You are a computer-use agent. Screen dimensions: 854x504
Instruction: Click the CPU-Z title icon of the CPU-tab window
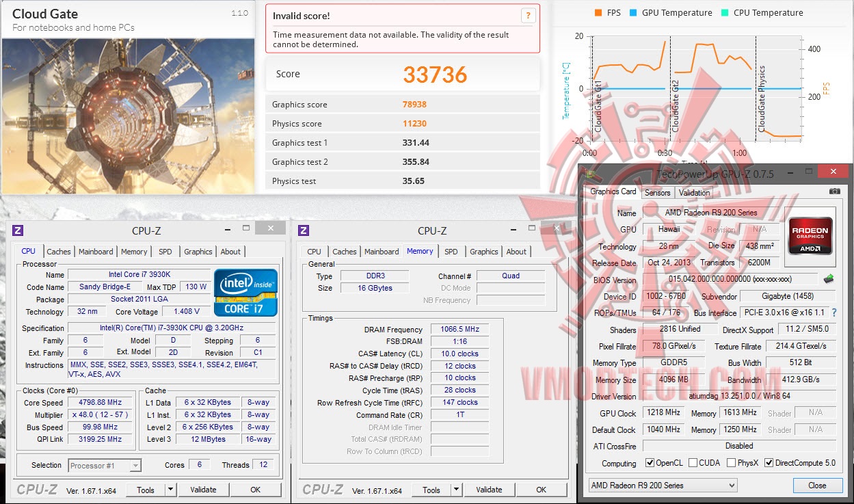click(18, 230)
